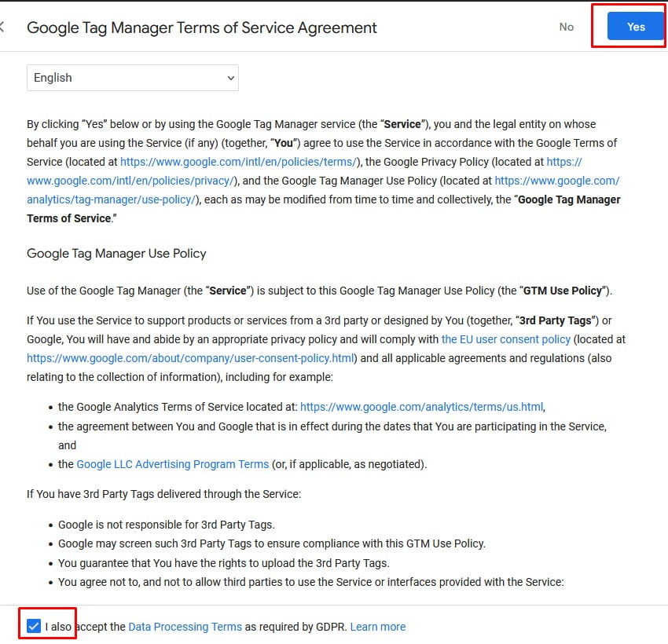
Task: Click the Learn more link
Action: pos(378,627)
